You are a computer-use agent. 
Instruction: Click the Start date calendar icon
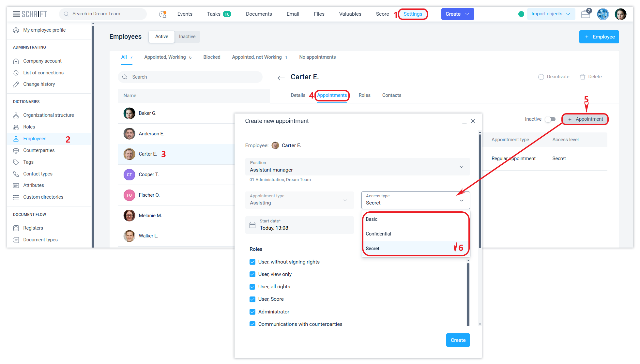click(x=252, y=225)
